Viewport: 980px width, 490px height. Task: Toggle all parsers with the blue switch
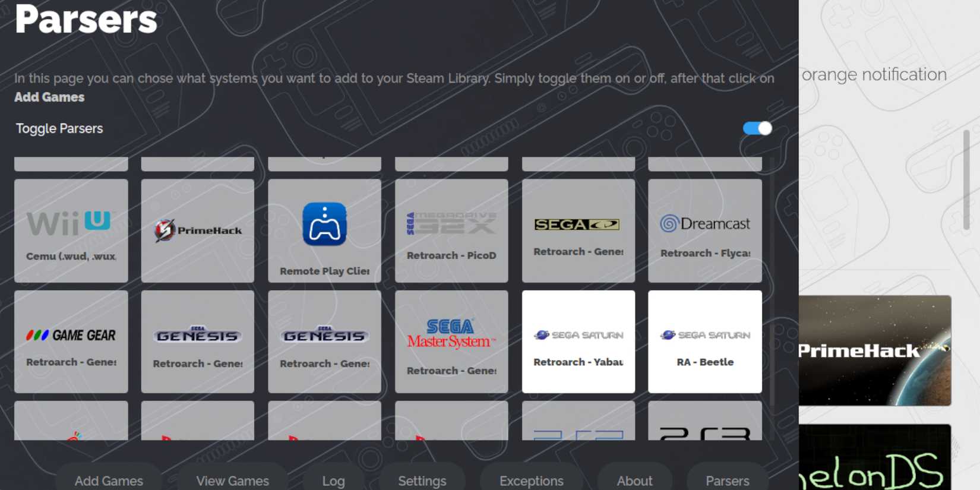point(757,128)
